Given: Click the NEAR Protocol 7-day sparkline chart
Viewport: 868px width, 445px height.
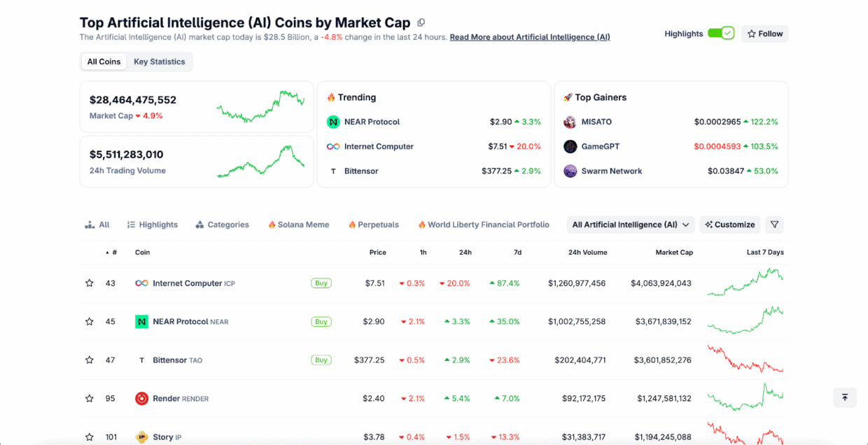Looking at the screenshot, I should tap(745, 322).
